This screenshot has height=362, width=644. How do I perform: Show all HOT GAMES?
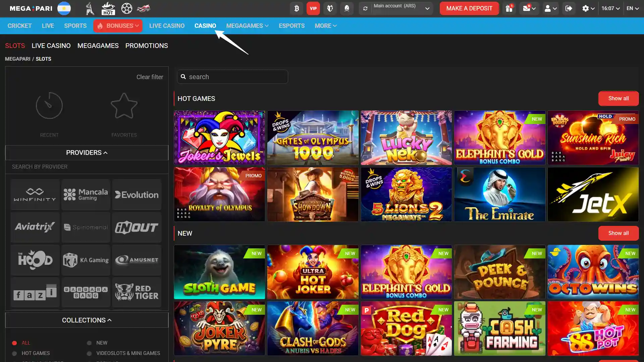pos(619,99)
